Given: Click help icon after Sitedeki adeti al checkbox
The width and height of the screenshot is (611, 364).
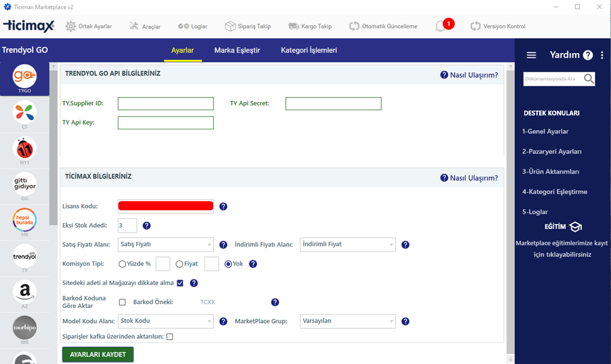Looking at the screenshot, I should [193, 283].
